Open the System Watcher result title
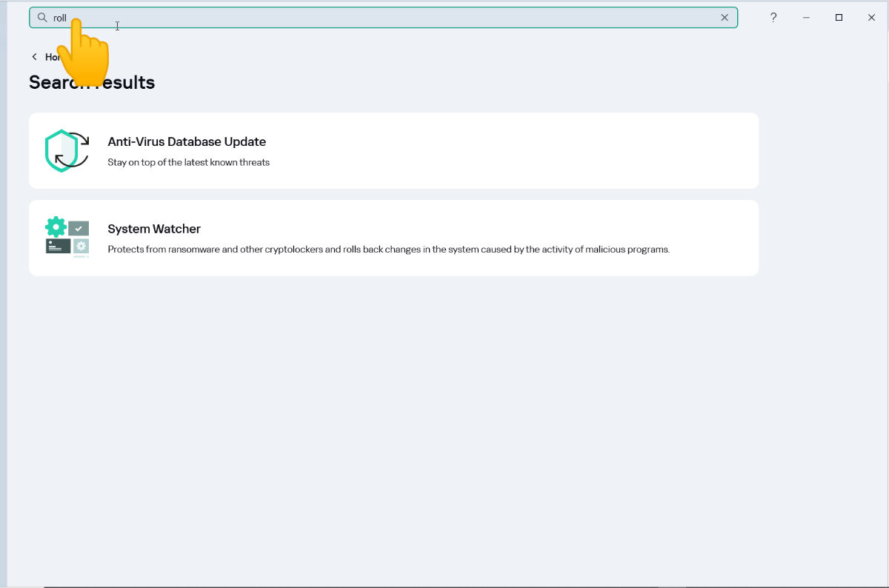This screenshot has width=889, height=588. tap(154, 229)
